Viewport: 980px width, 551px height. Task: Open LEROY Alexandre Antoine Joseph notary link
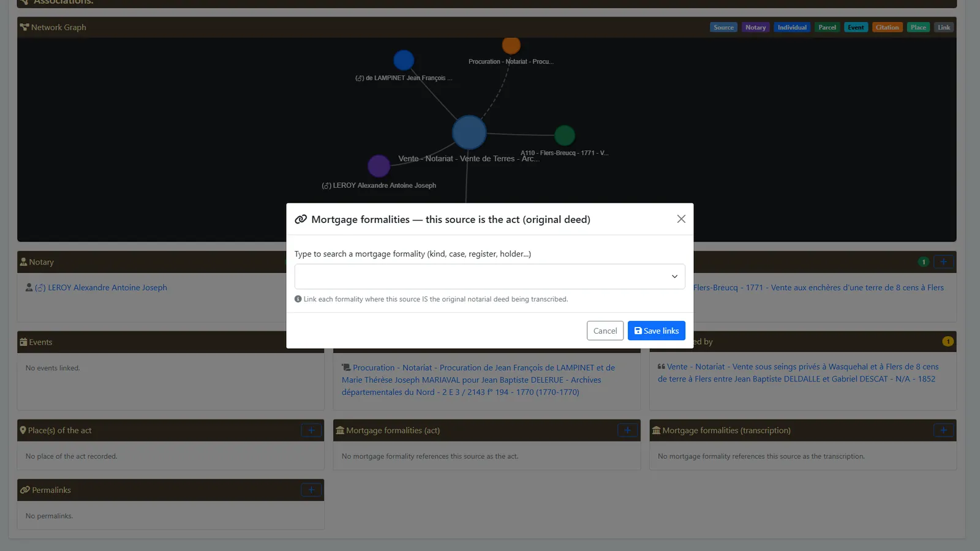(x=101, y=288)
